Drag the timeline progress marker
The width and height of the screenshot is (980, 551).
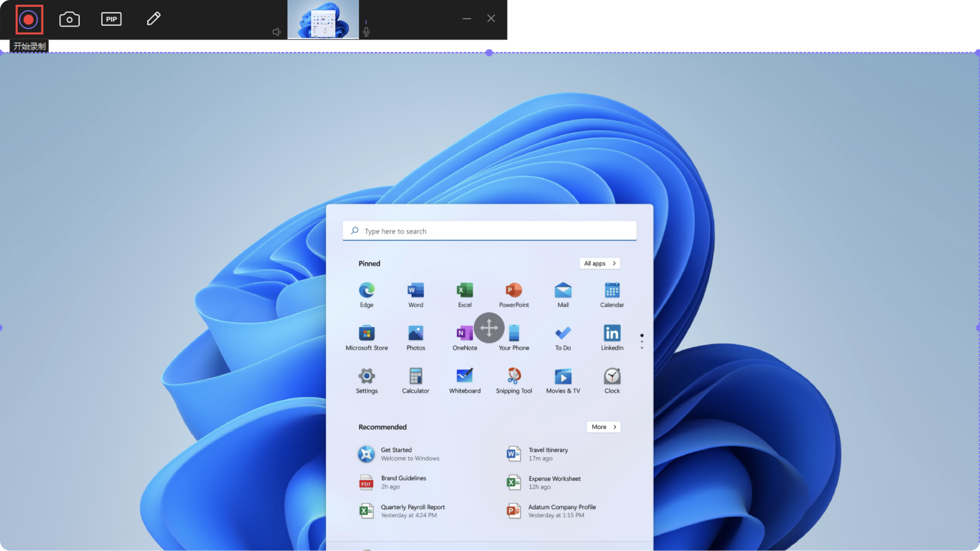pos(490,52)
